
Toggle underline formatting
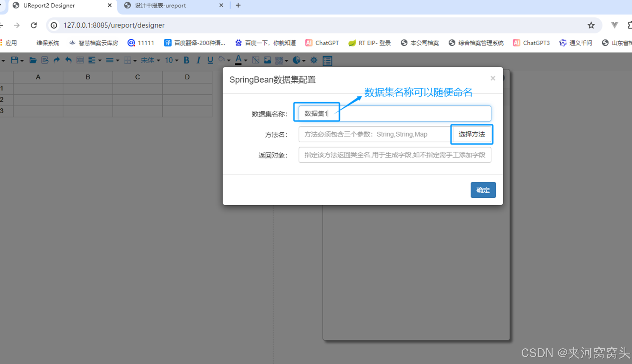coord(210,60)
